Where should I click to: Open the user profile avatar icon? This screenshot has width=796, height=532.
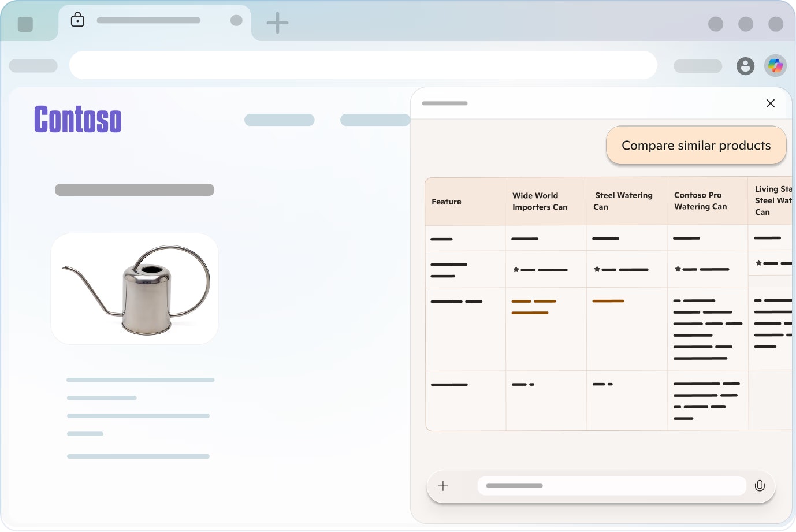click(x=745, y=66)
